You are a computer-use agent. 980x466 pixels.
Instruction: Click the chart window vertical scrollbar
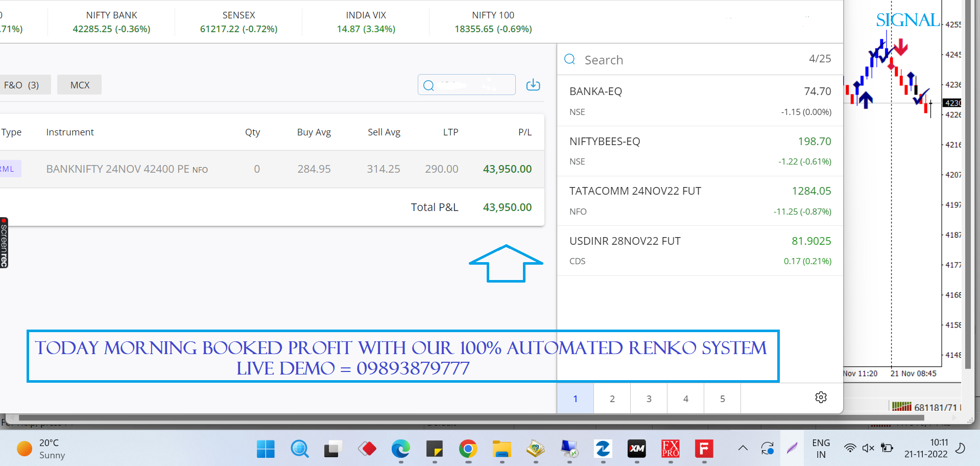[x=967, y=184]
